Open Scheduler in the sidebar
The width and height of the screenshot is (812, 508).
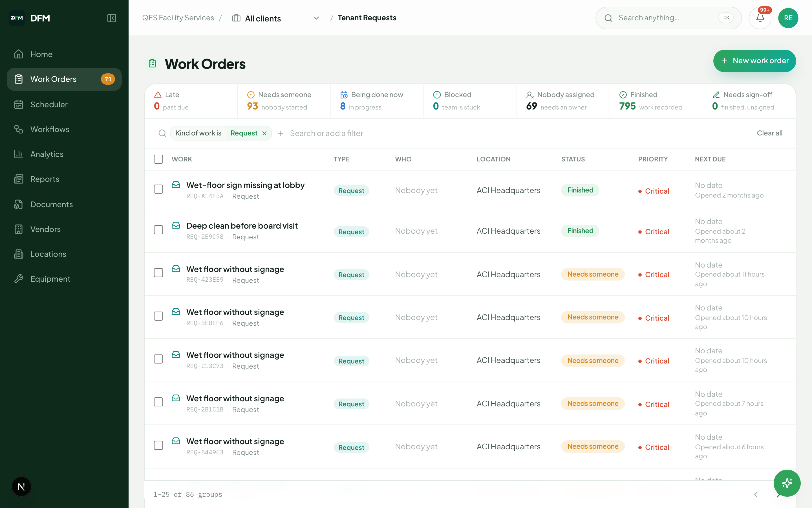pos(64,104)
